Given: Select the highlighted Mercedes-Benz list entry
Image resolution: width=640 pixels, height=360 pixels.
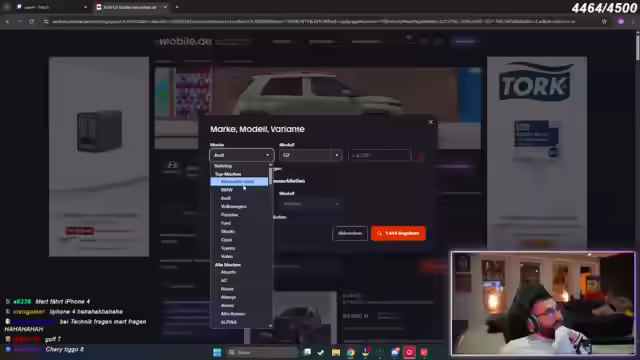Looking at the screenshot, I should pyautogui.click(x=239, y=182).
